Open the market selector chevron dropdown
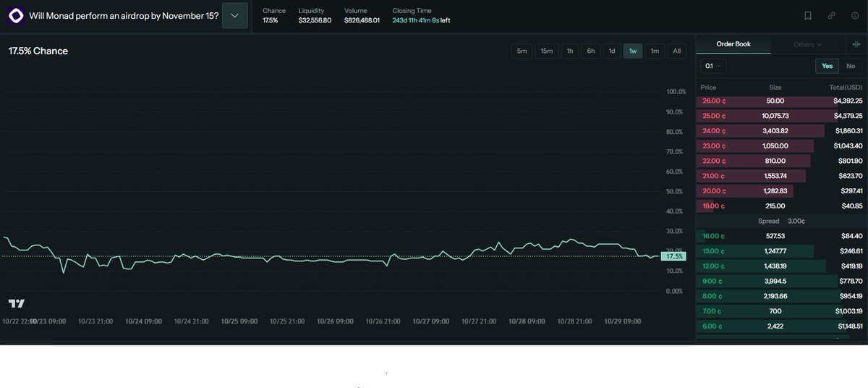The width and height of the screenshot is (868, 388). point(234,15)
